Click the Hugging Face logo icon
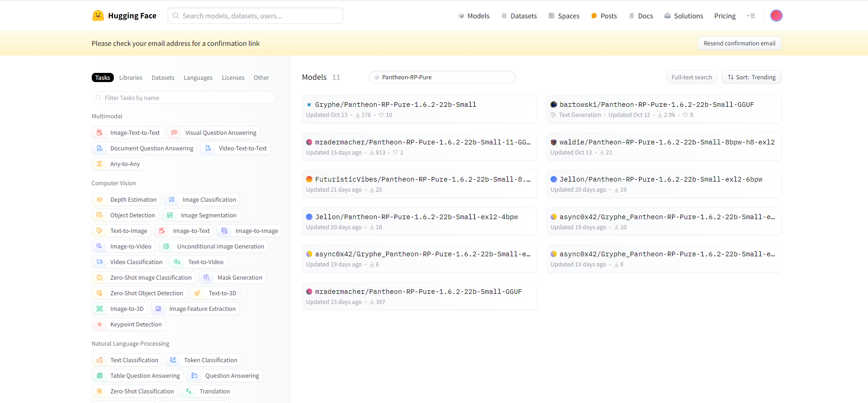This screenshot has height=403, width=868. click(x=98, y=16)
